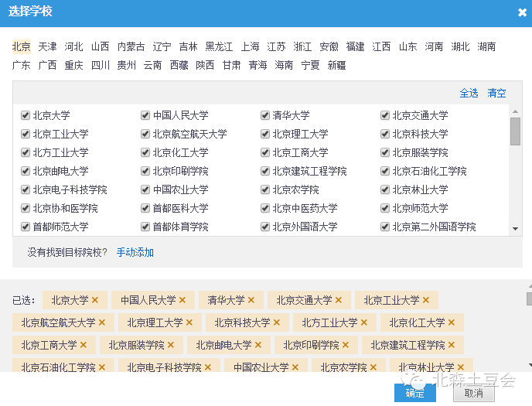Uncheck 中国农业大学 checkbox
Image resolution: width=532 pixels, height=406 pixels.
coord(145,189)
